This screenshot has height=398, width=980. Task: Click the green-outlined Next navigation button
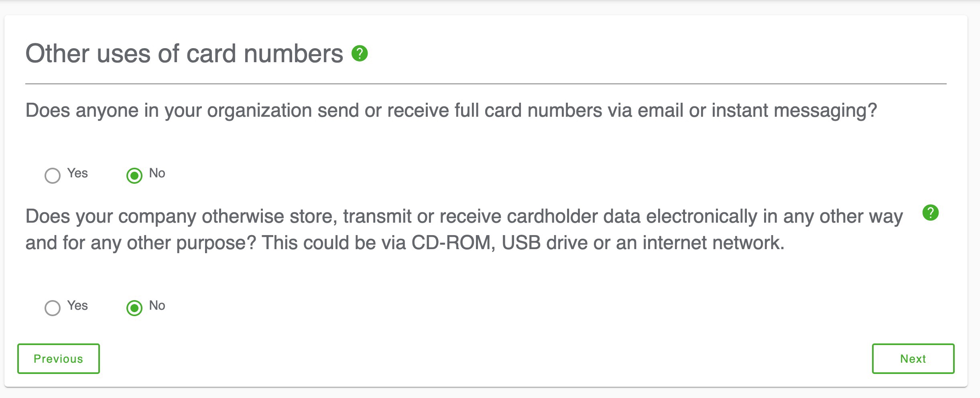pos(913,359)
